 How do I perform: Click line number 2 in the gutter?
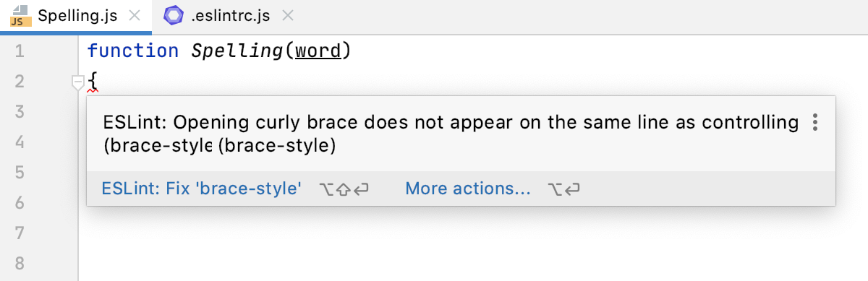pyautogui.click(x=20, y=82)
